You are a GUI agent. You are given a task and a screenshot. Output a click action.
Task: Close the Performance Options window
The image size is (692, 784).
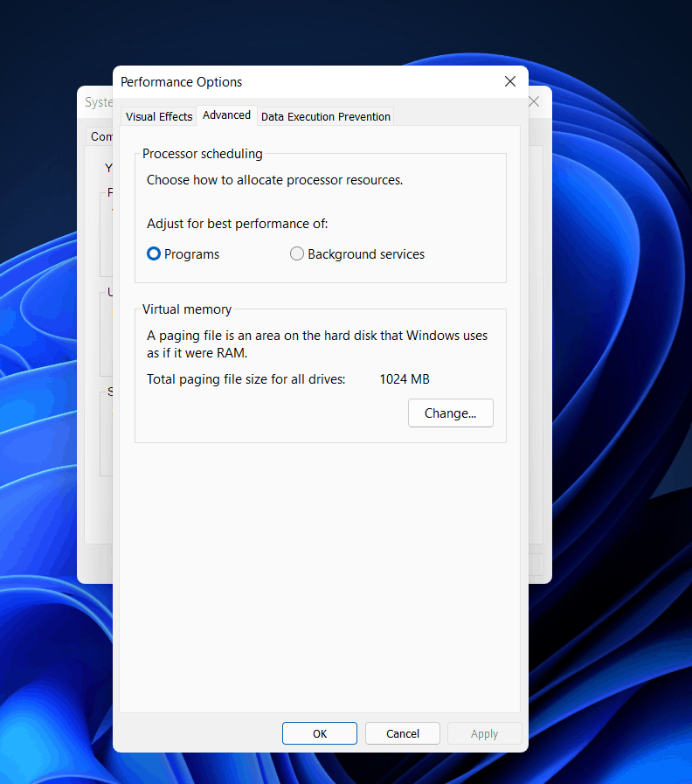click(x=510, y=81)
